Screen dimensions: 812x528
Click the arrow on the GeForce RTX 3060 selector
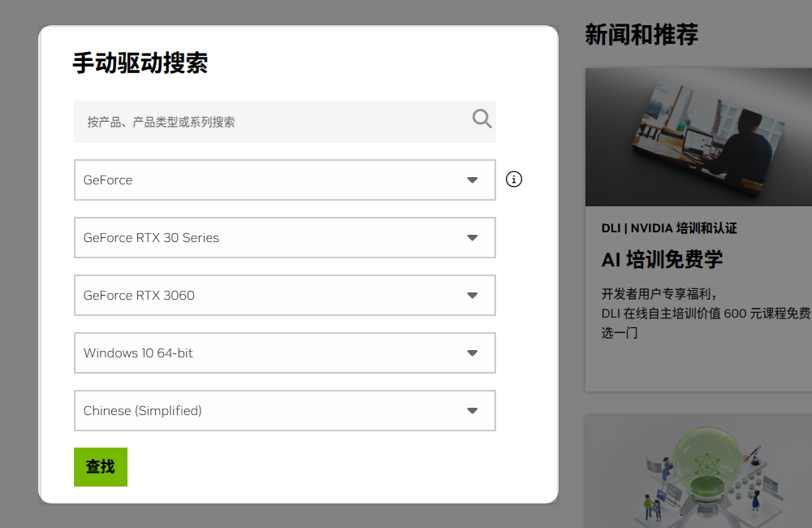click(472, 295)
